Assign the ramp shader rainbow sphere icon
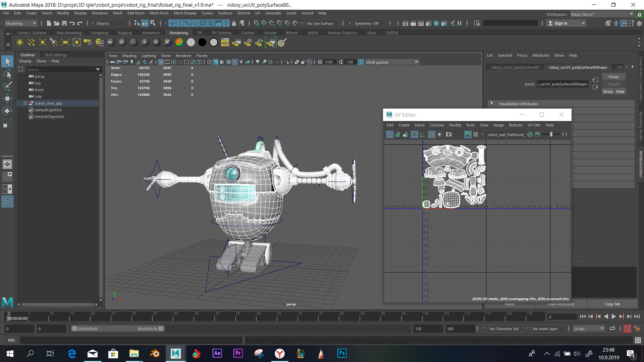The image size is (644, 362). click(x=179, y=42)
